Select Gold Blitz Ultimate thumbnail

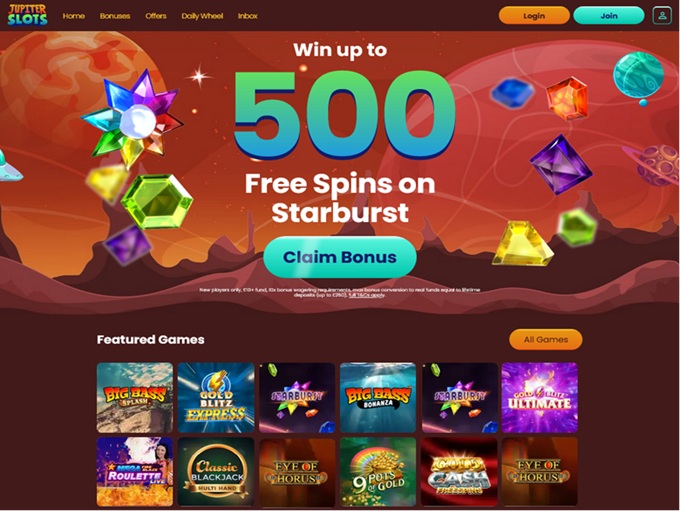(x=539, y=398)
